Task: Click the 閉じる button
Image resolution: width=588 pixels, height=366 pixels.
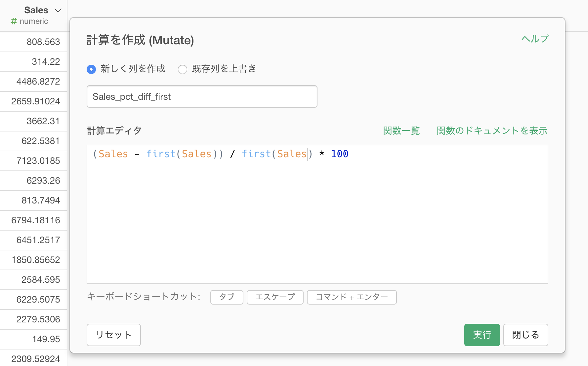Action: coord(526,335)
